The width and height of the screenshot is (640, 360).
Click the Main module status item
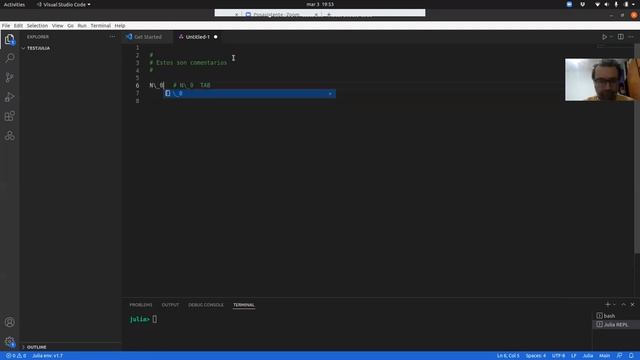(604, 356)
